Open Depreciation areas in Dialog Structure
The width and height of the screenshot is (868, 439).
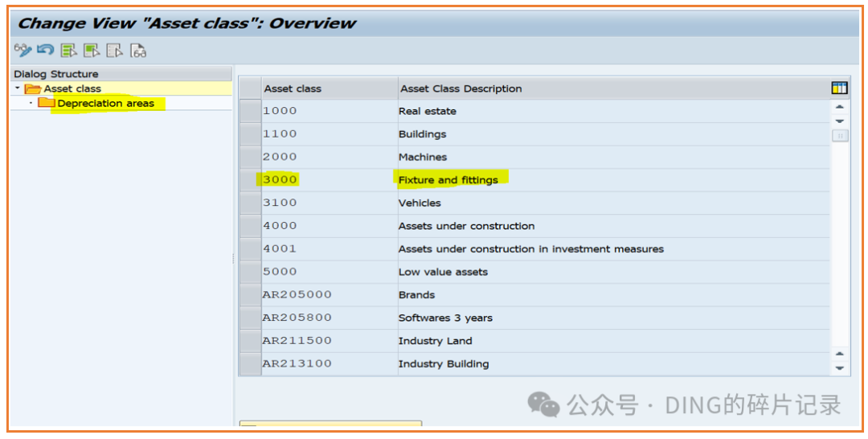click(106, 104)
